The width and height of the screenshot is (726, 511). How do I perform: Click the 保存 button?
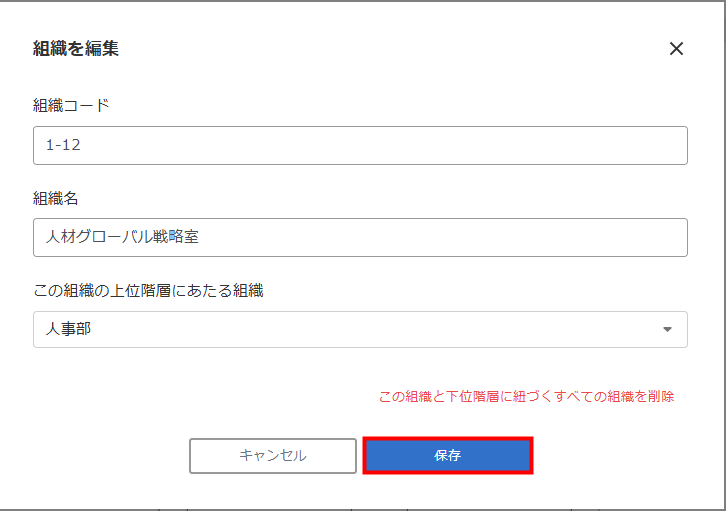448,455
